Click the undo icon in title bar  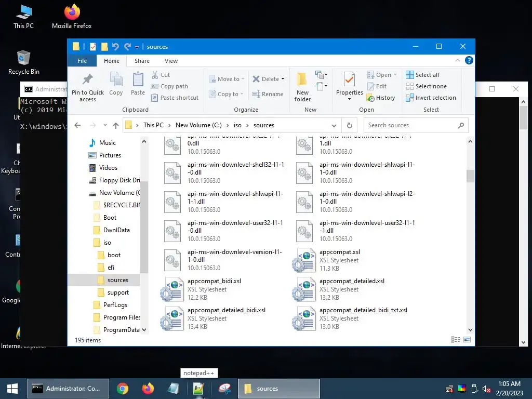tap(115, 47)
